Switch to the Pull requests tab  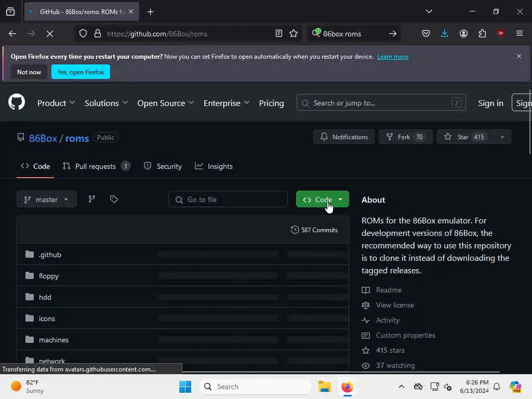(x=96, y=166)
